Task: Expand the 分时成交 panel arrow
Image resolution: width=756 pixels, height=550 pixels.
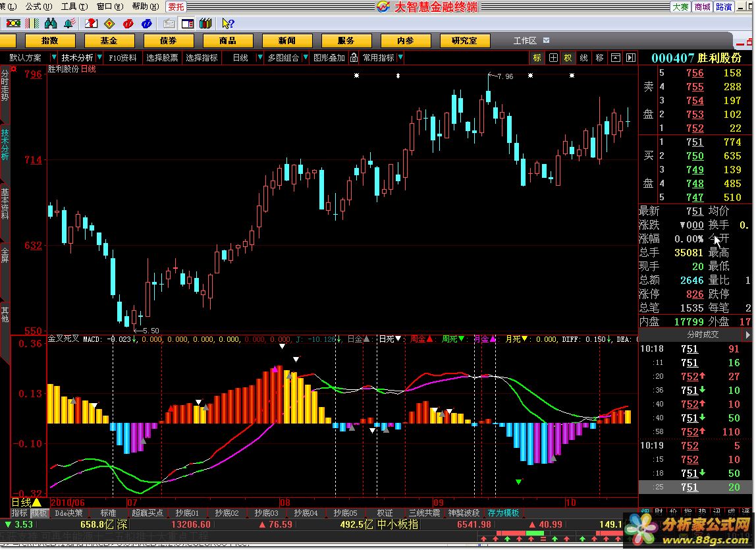Action: click(747, 335)
